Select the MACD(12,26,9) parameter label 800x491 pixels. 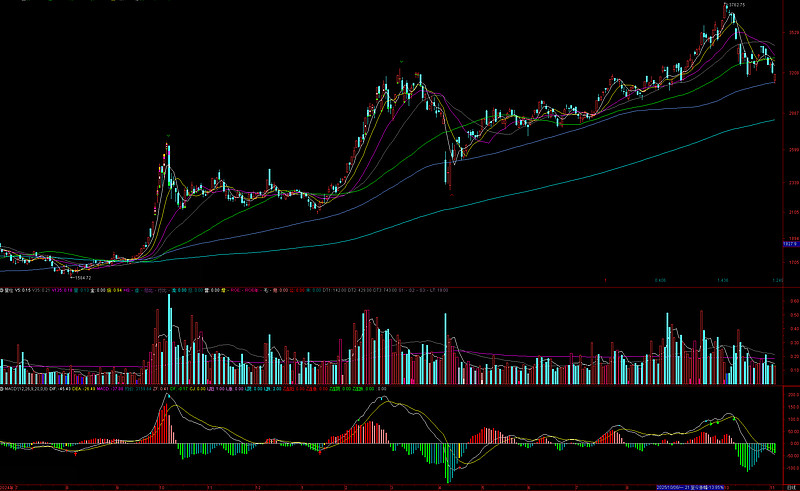pos(27,387)
